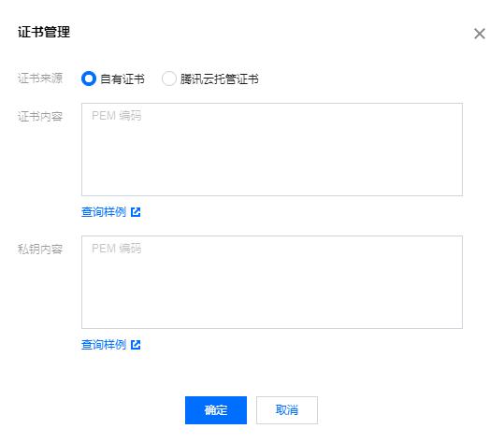Select the 腾讯云托管证书 radio option
The width and height of the screenshot is (504, 443).
(x=169, y=79)
